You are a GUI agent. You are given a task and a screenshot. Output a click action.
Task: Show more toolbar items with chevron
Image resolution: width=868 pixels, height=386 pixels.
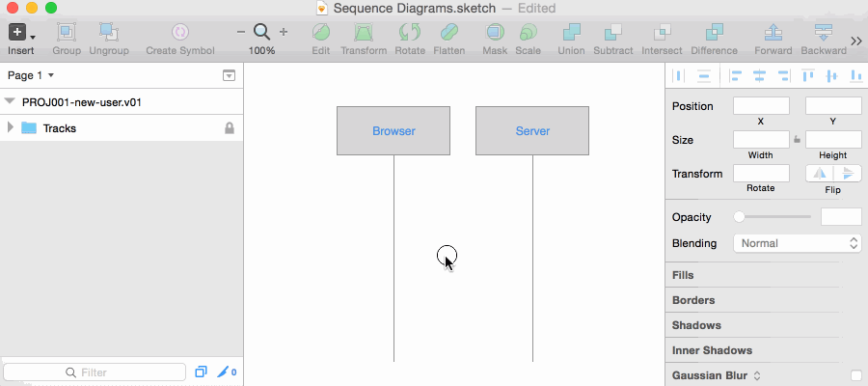pyautogui.click(x=854, y=40)
